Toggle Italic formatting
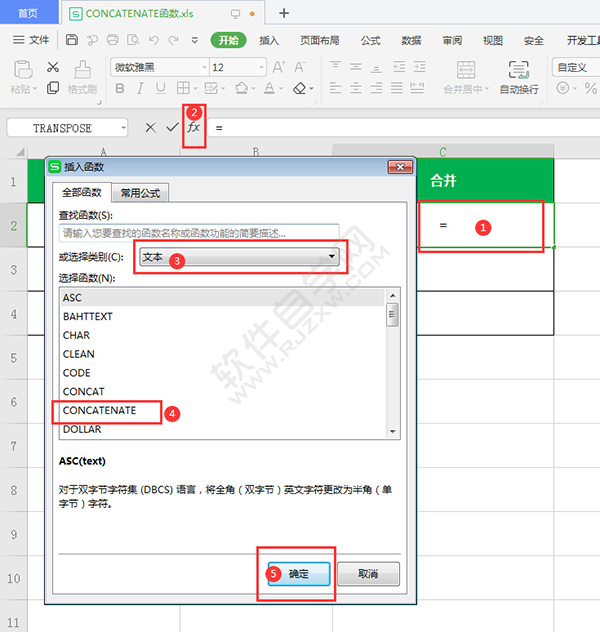The height and width of the screenshot is (632, 600). (x=140, y=88)
